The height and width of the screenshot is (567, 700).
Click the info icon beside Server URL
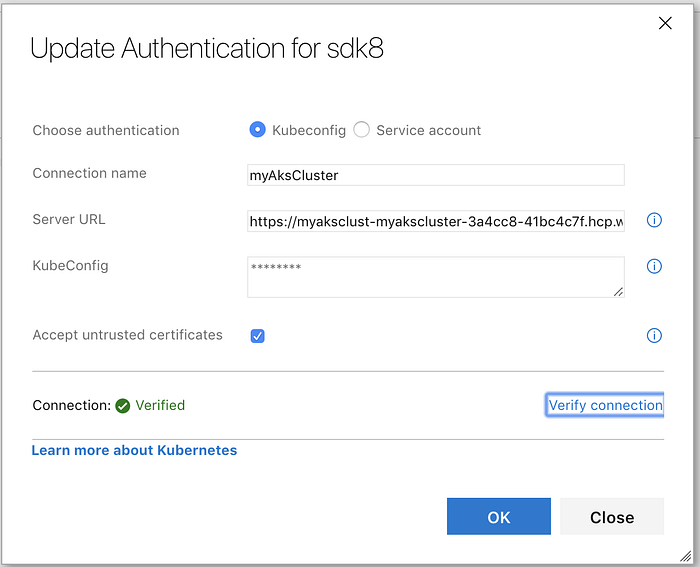pos(654,220)
